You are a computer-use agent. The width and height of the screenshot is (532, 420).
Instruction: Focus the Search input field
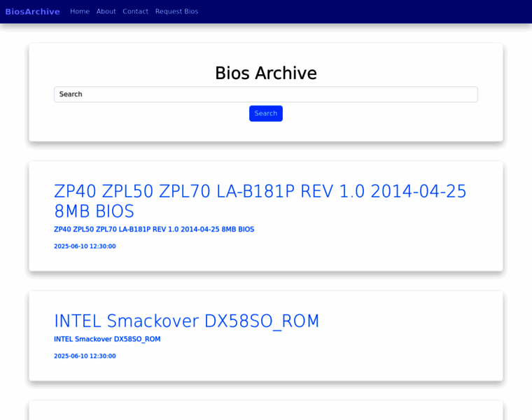[x=266, y=94]
